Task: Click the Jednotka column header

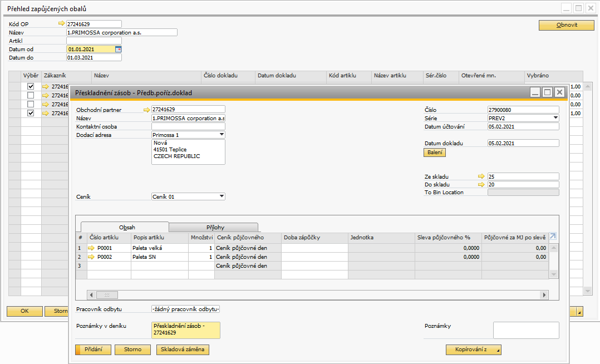Action: coord(381,237)
